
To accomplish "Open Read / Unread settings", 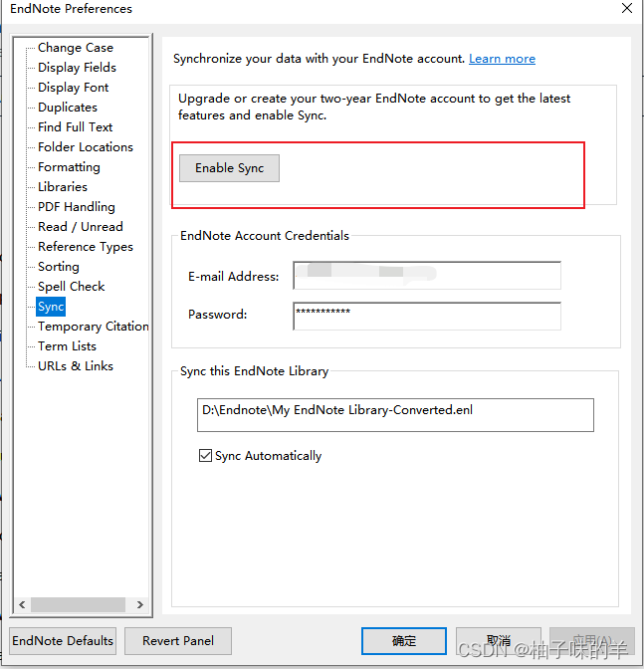I will pos(81,227).
